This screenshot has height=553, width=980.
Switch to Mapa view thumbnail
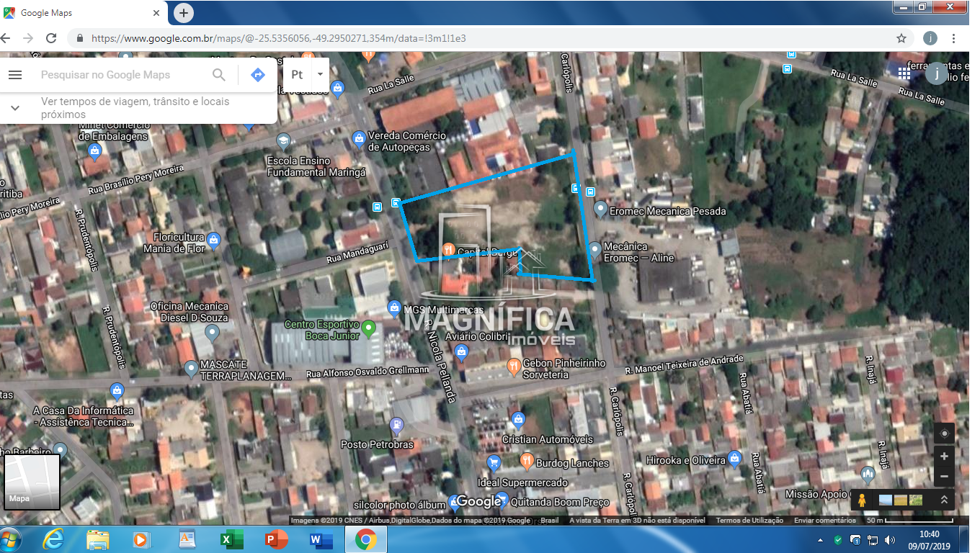(32, 482)
